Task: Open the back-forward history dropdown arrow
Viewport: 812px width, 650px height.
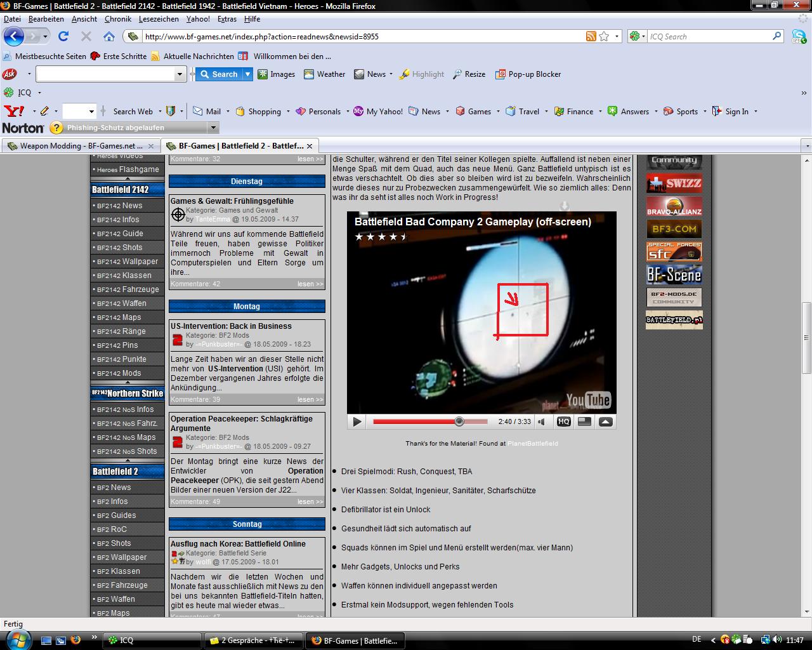Action: tap(45, 36)
